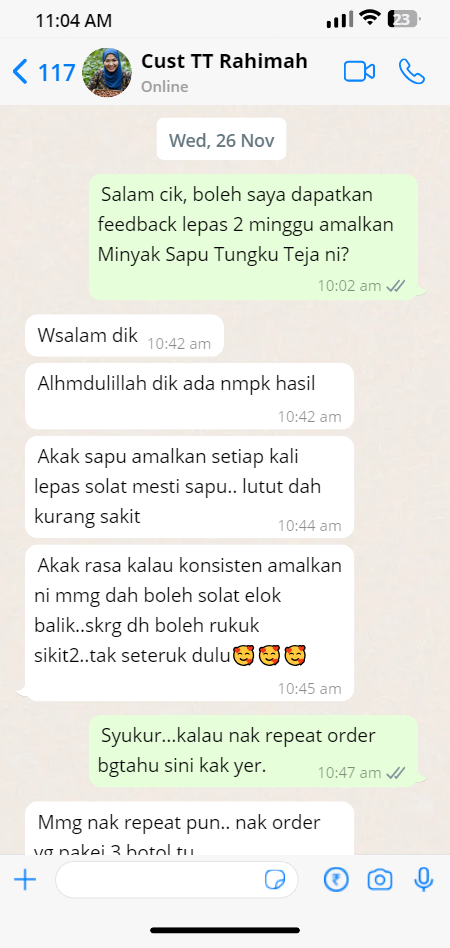450x948 pixels.
Task: Select the 'Wsalam dik' message bubble
Action: point(124,336)
